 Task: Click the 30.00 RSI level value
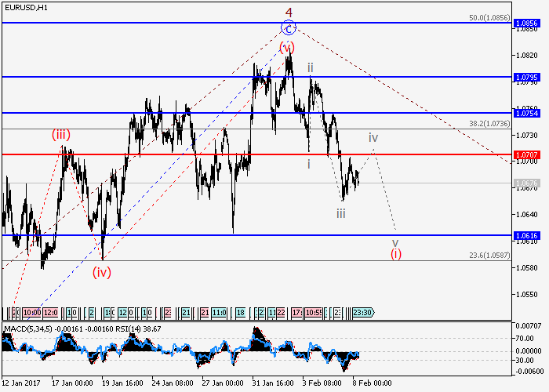[525, 360]
